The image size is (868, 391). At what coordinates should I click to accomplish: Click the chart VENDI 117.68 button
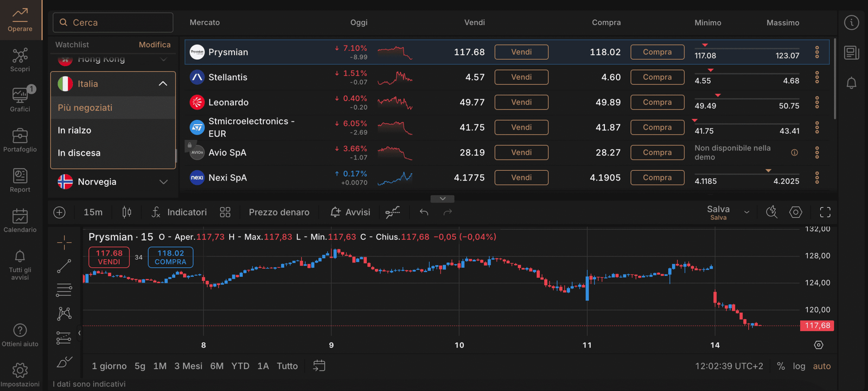[109, 258]
